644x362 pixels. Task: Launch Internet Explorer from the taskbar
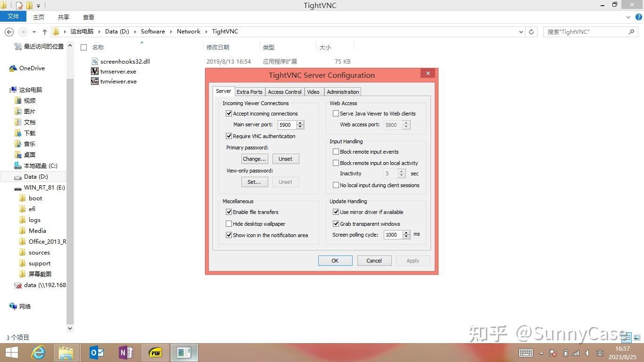pos(38,353)
